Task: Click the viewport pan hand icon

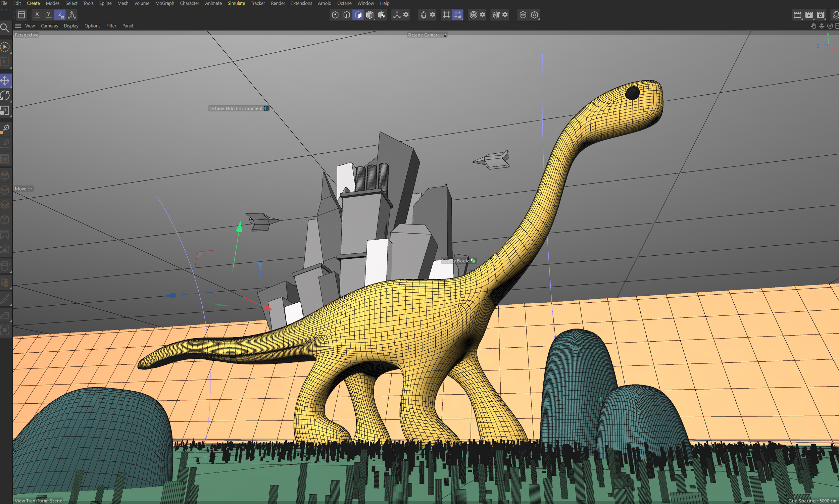Action: click(813, 26)
